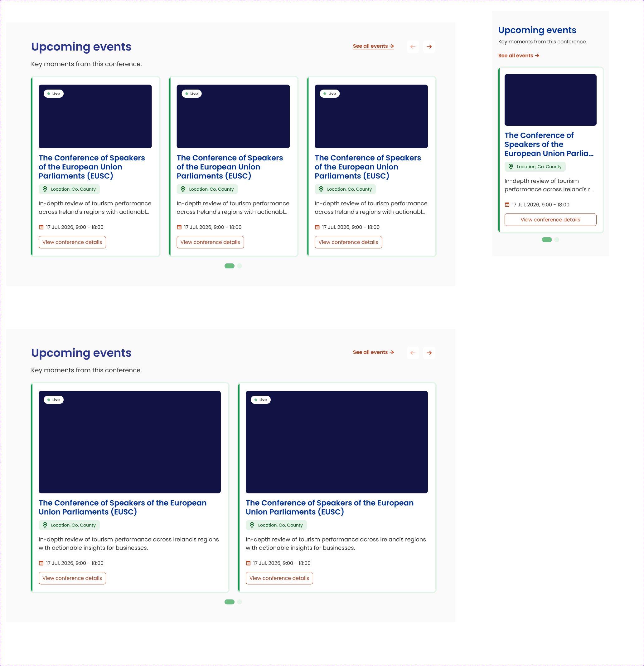Click Live badge on third card of three-card carousel
The image size is (644, 666).
tap(330, 94)
